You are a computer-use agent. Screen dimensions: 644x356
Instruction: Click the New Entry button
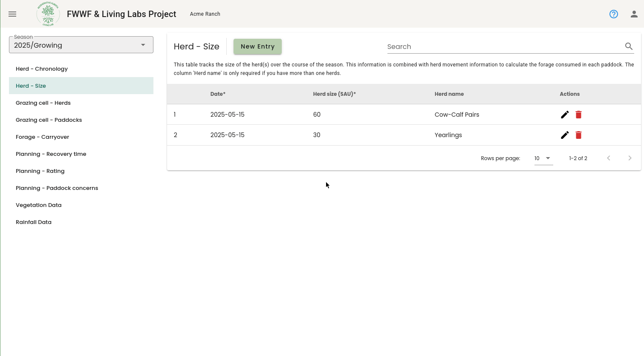[257, 46]
